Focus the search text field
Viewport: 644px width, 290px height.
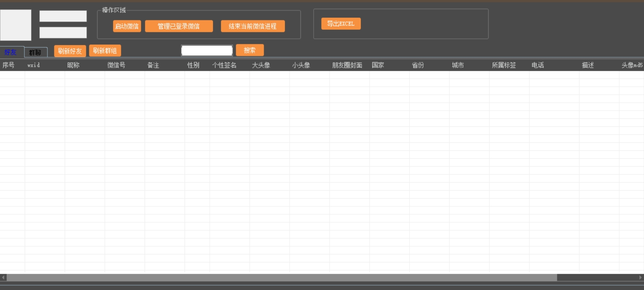tap(207, 51)
